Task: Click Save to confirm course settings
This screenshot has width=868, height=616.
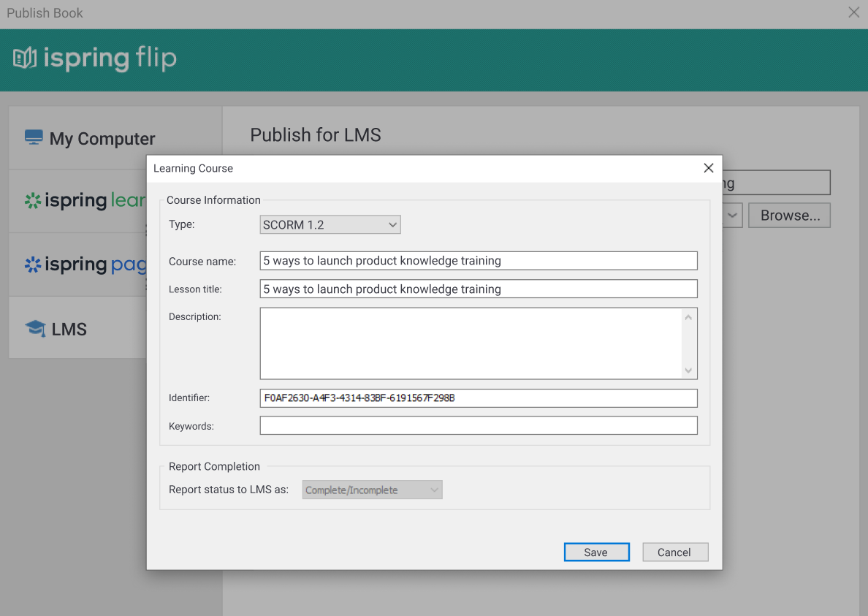Action: (596, 552)
